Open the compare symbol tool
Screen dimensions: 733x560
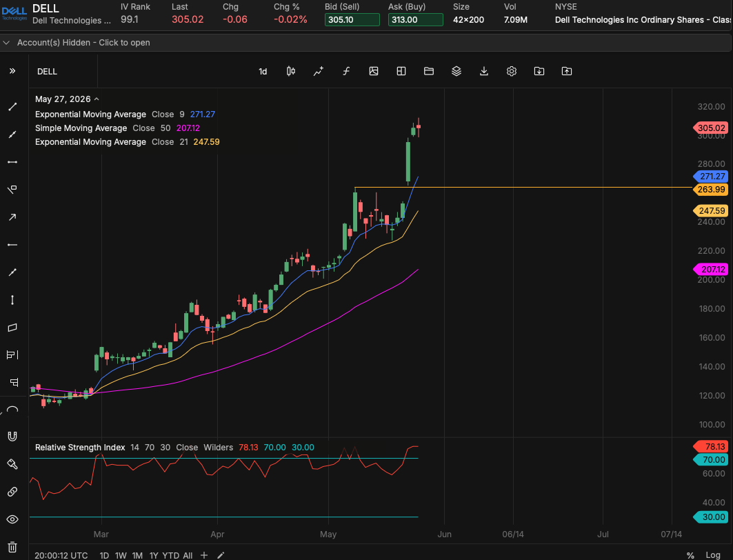click(x=319, y=71)
